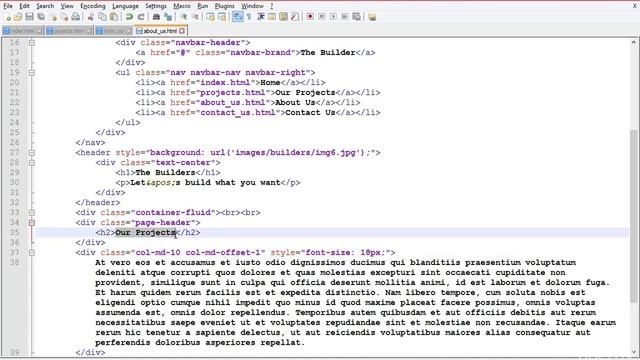Collapse the container-fluid div on line 33

[x=31, y=213]
